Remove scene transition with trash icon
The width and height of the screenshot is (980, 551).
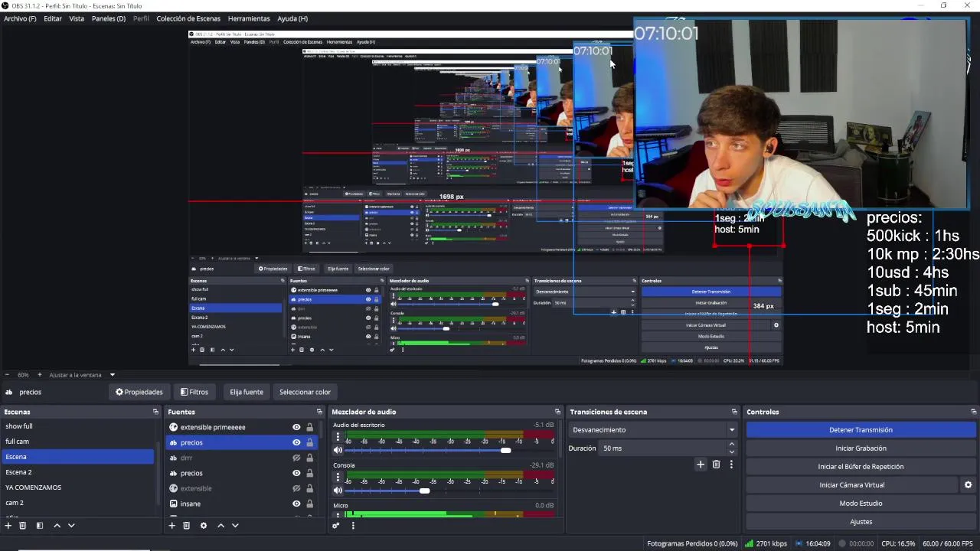click(717, 465)
